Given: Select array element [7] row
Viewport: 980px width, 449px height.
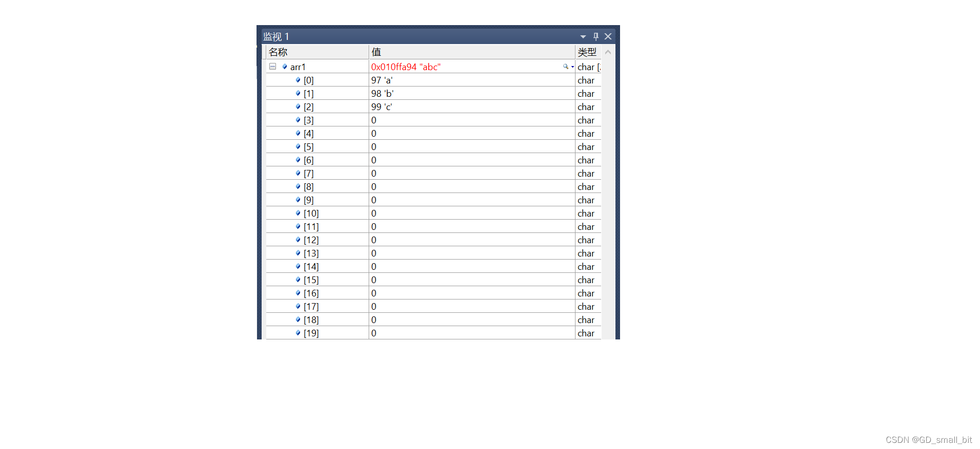Looking at the screenshot, I should click(433, 173).
